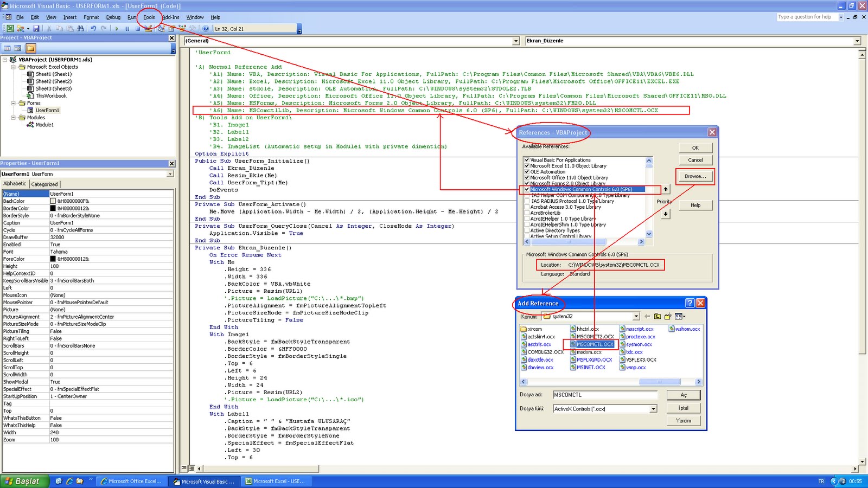Click Help in the References dialog
The width and height of the screenshot is (868, 488).
(x=695, y=205)
